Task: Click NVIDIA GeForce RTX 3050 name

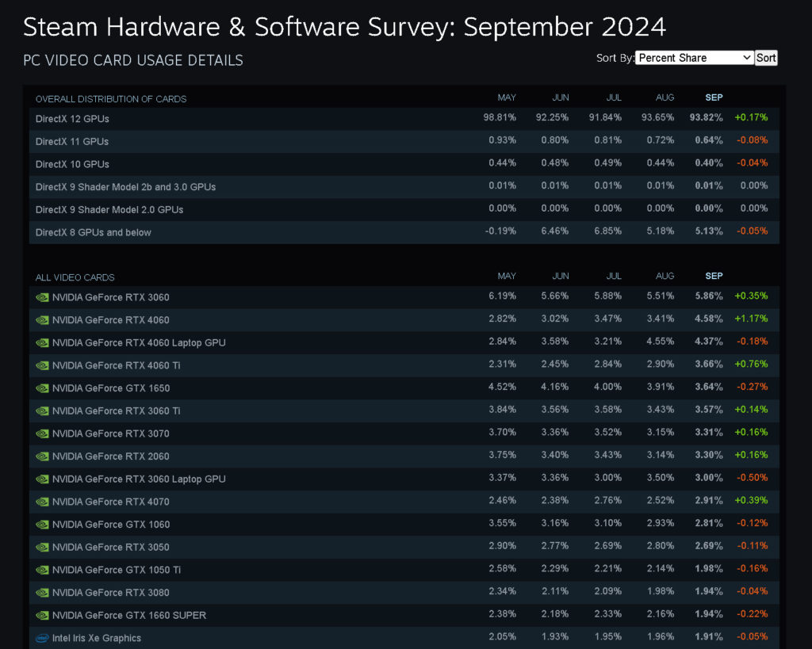Action: click(111, 548)
